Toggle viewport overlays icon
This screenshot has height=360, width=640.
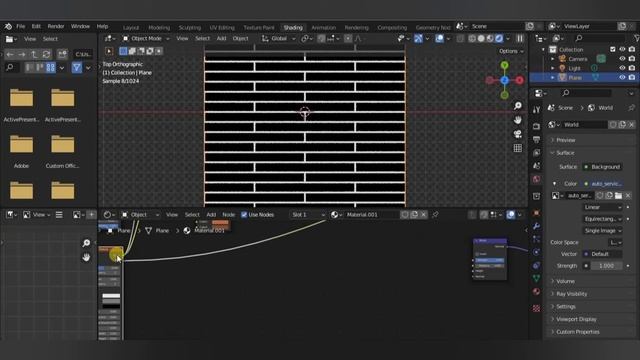[440, 38]
